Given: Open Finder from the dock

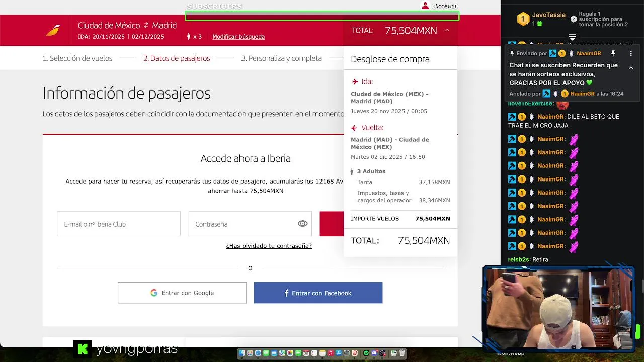Looking at the screenshot, I should pyautogui.click(x=242, y=353).
